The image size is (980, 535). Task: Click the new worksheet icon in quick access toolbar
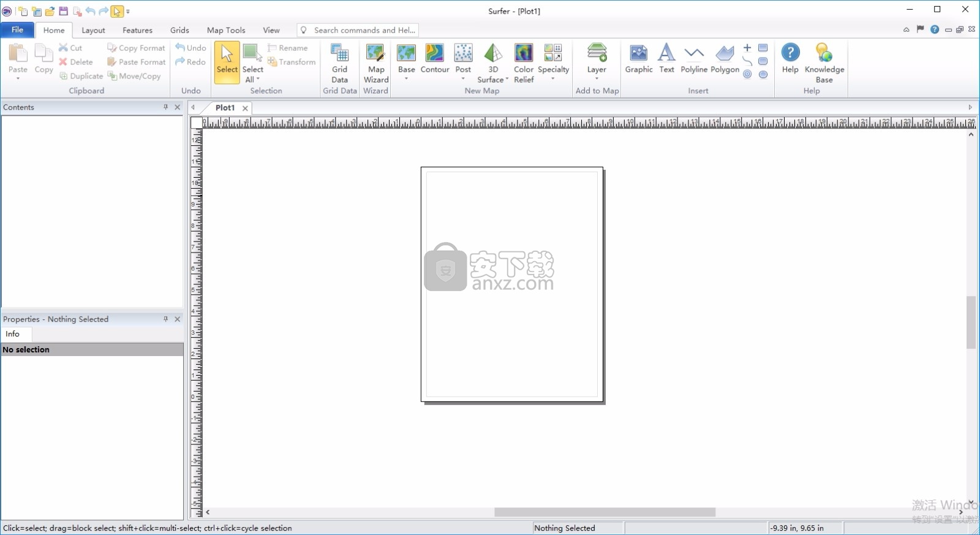[x=37, y=11]
